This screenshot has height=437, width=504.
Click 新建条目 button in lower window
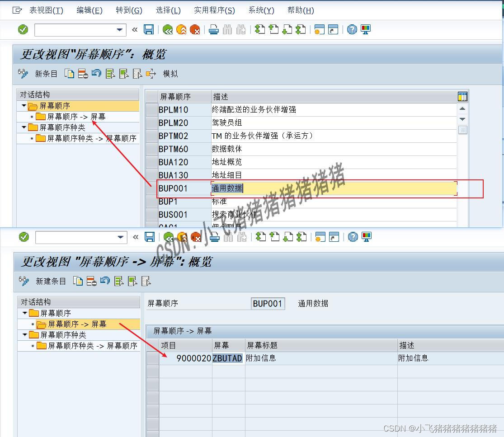coord(51,282)
